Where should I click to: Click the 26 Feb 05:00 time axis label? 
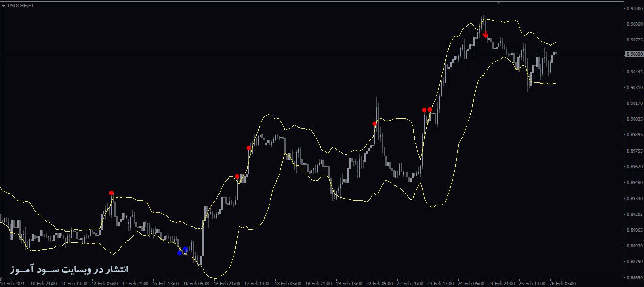(x=562, y=283)
